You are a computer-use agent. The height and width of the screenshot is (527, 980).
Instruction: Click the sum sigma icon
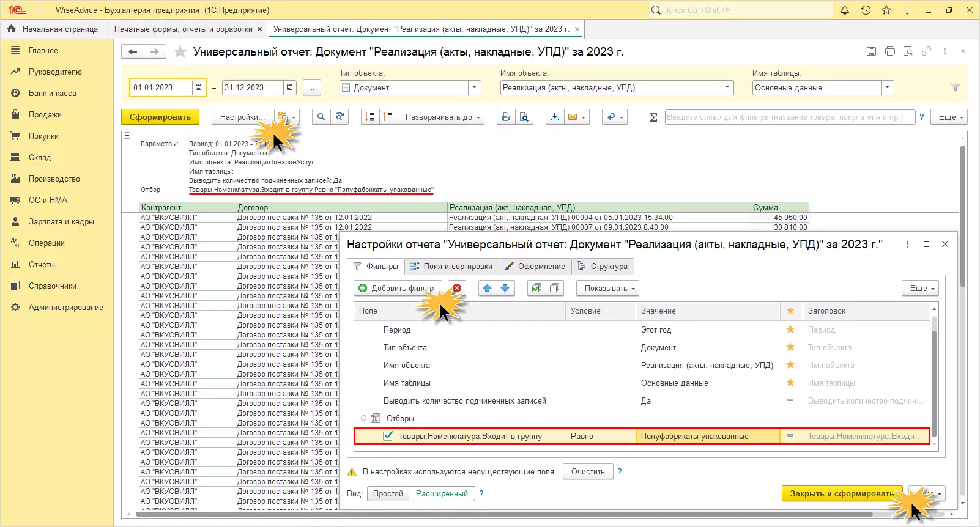click(653, 117)
